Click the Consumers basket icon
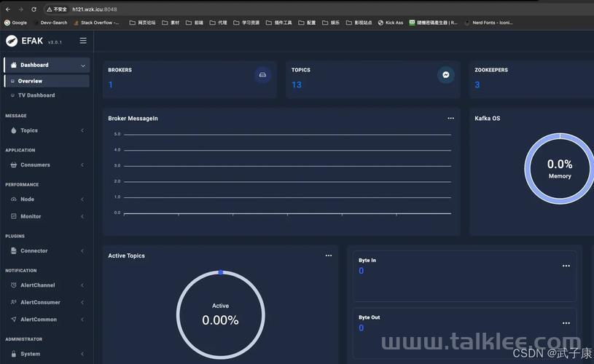594x364 pixels. pyautogui.click(x=14, y=165)
